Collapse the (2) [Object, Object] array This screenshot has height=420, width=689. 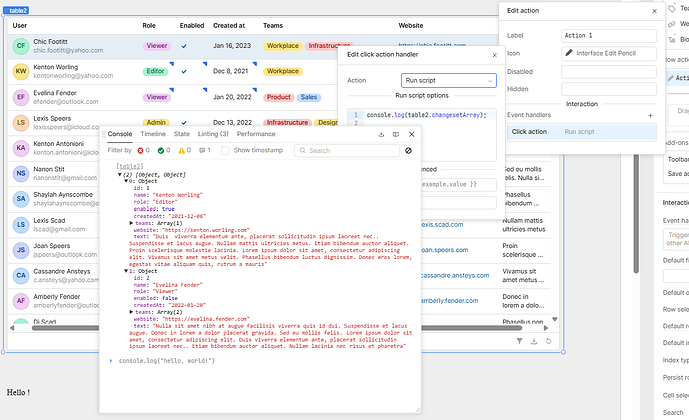point(120,175)
